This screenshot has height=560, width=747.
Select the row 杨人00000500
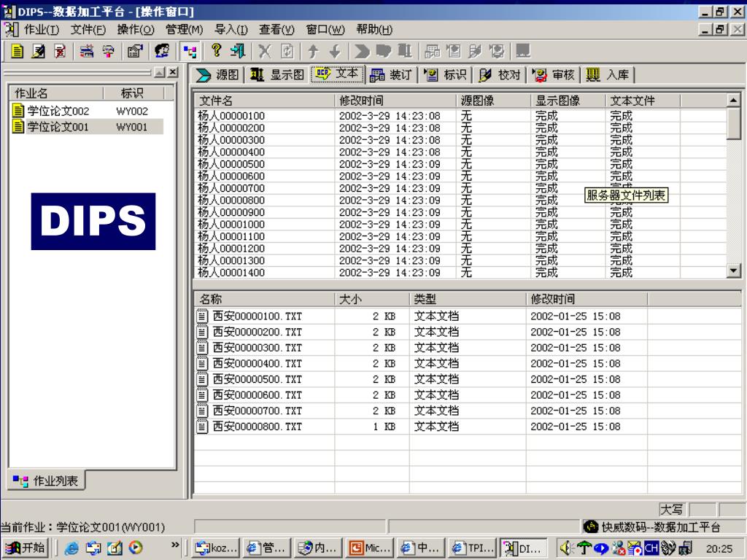461,164
